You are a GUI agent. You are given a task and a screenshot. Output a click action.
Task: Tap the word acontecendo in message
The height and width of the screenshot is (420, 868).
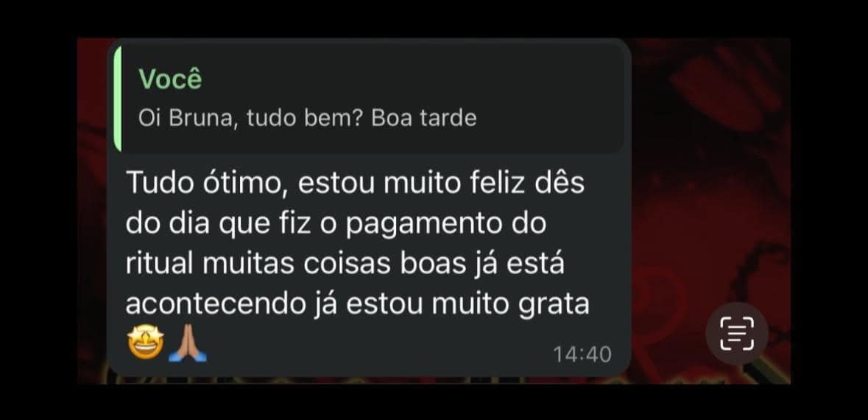tap(216, 304)
